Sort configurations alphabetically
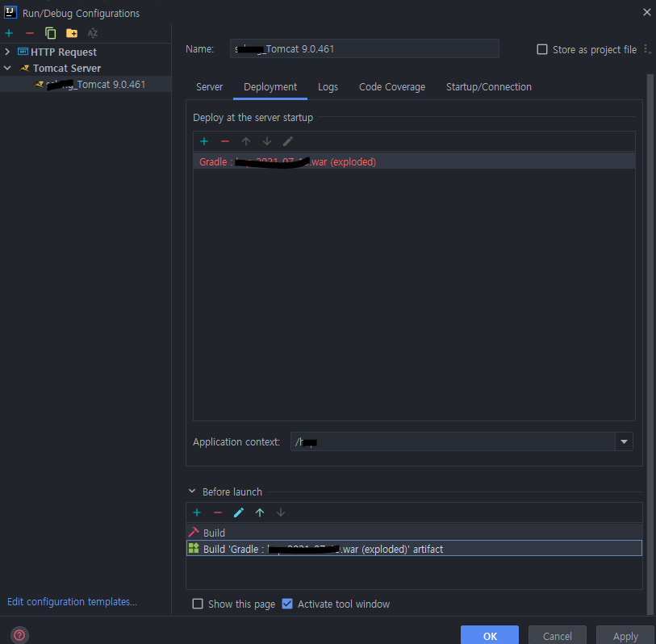656x644 pixels. pyautogui.click(x=92, y=33)
